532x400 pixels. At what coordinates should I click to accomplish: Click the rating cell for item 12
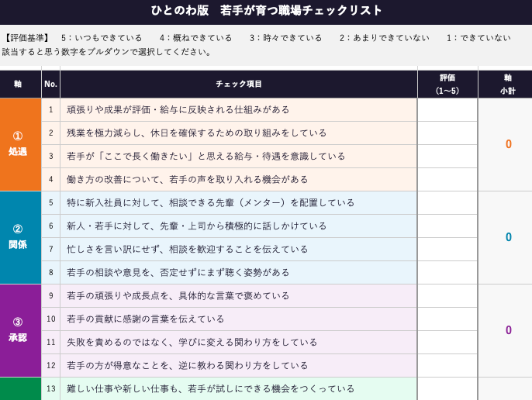point(447,365)
